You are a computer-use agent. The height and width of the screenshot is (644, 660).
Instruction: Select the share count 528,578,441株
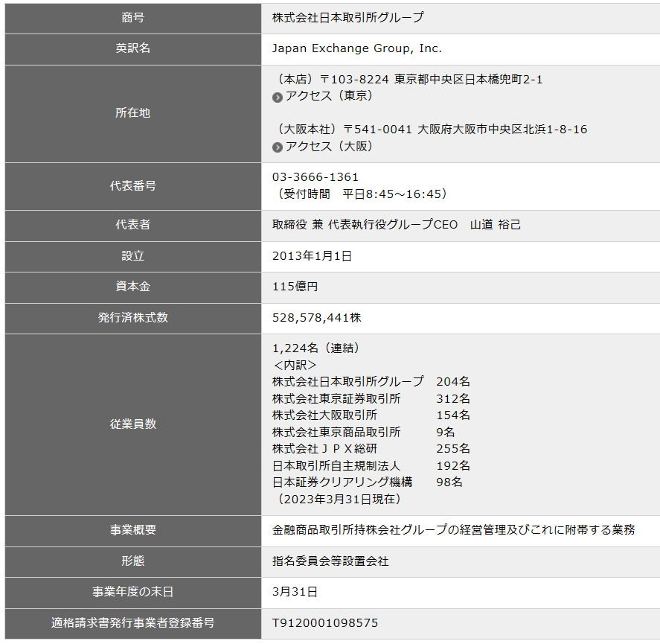pos(317,318)
